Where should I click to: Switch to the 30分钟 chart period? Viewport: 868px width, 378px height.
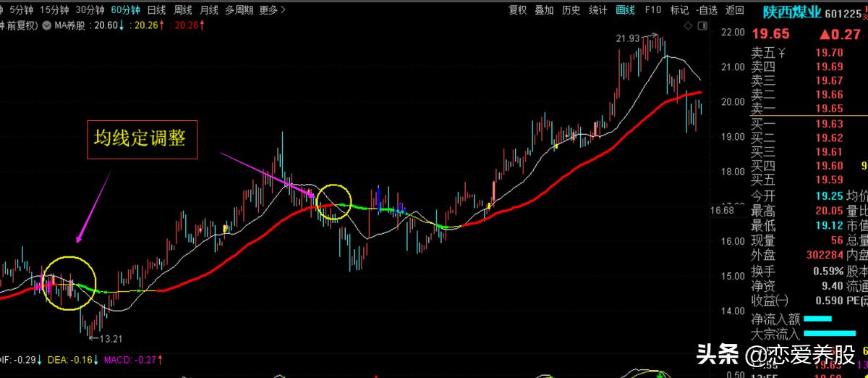coord(90,9)
